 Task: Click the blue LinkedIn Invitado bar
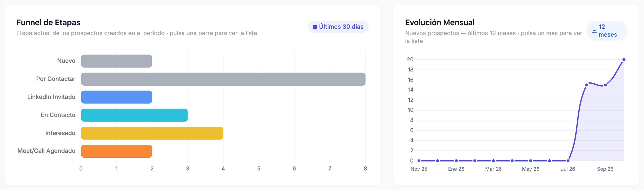tap(116, 97)
